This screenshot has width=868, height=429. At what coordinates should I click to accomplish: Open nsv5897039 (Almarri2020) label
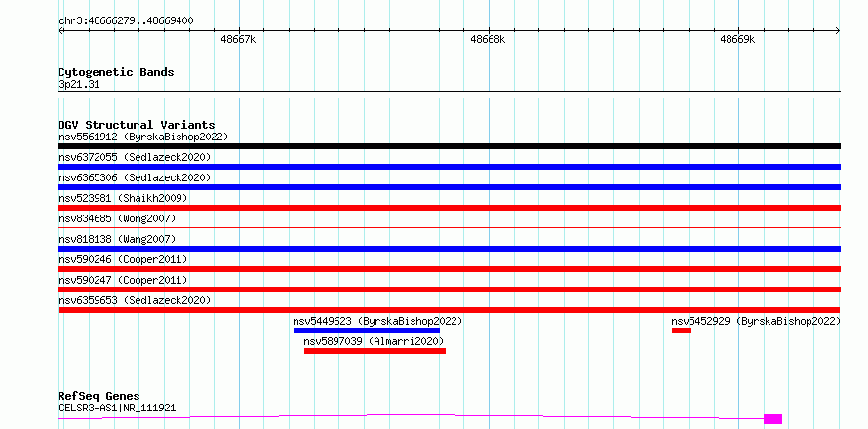(374, 341)
